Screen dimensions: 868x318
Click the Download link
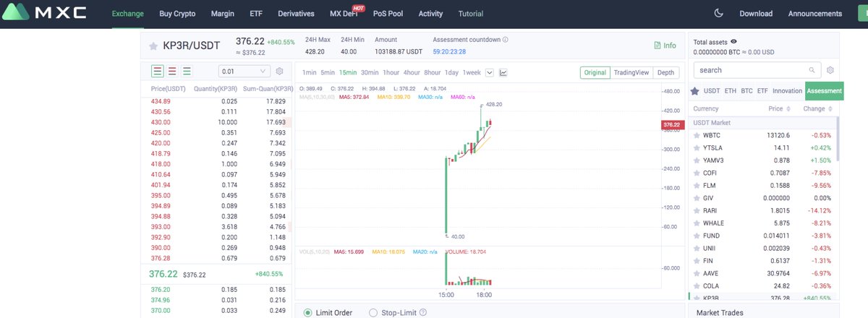point(756,14)
